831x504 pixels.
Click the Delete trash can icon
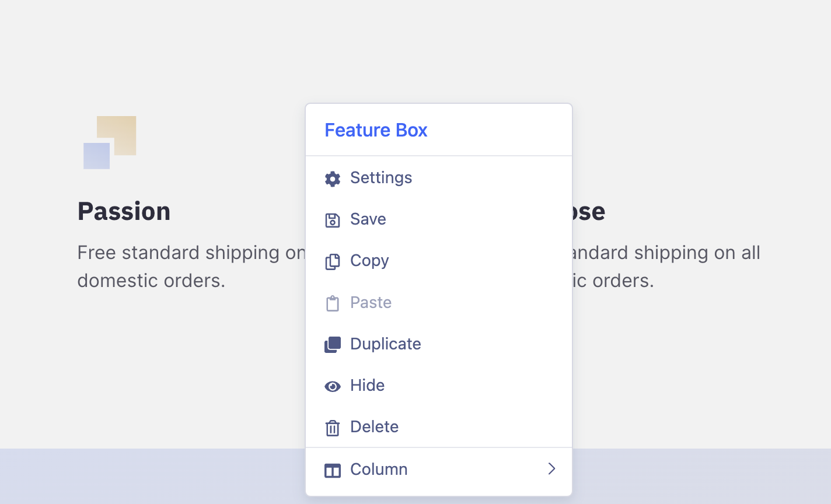click(x=333, y=428)
